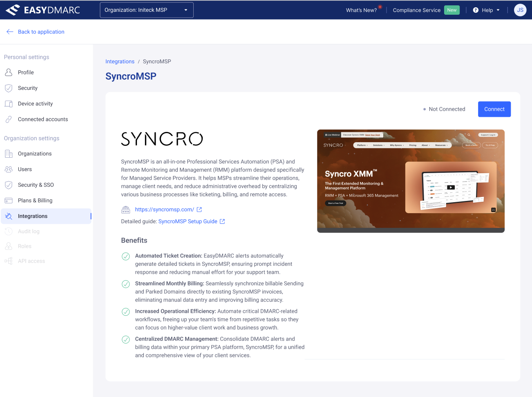
Task: Open personal Security settings
Action: coord(28,88)
